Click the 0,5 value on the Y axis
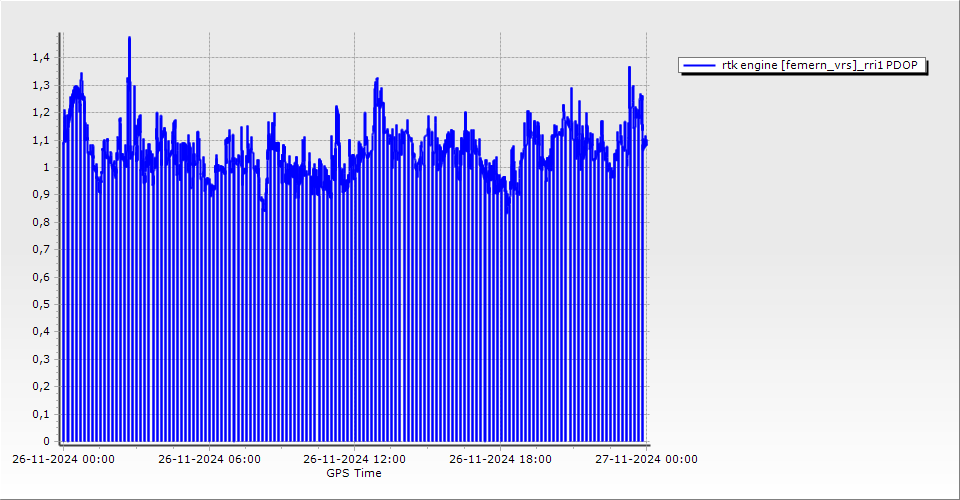 [39, 305]
